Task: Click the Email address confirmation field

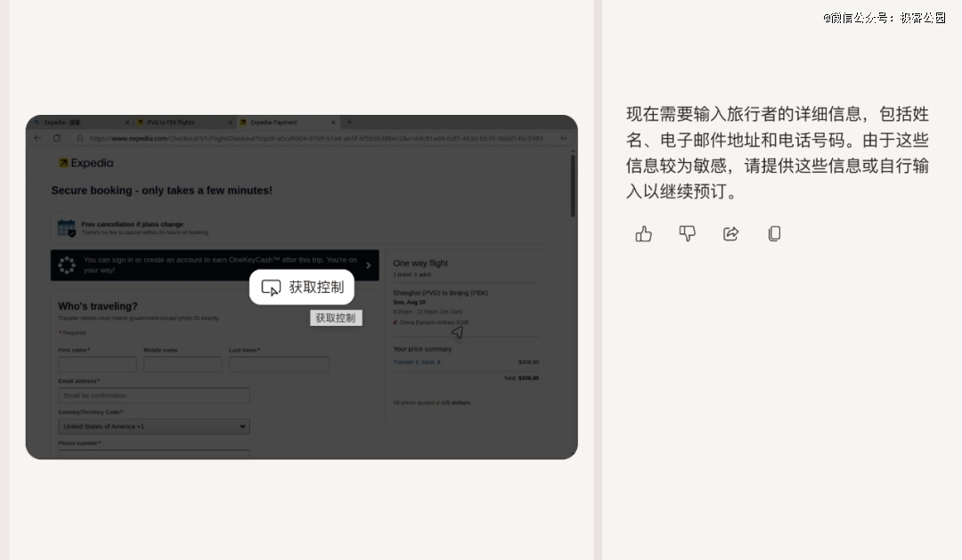Action: (x=154, y=395)
